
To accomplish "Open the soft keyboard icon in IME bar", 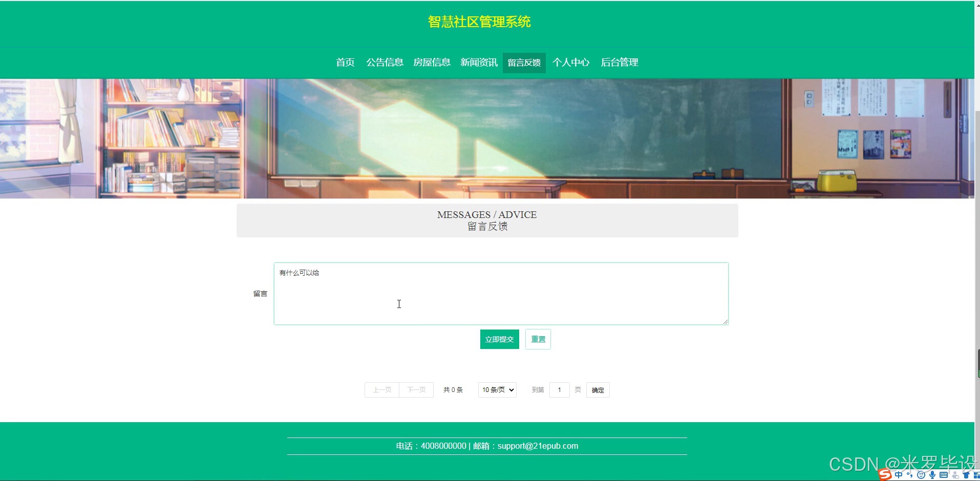I will click(944, 475).
